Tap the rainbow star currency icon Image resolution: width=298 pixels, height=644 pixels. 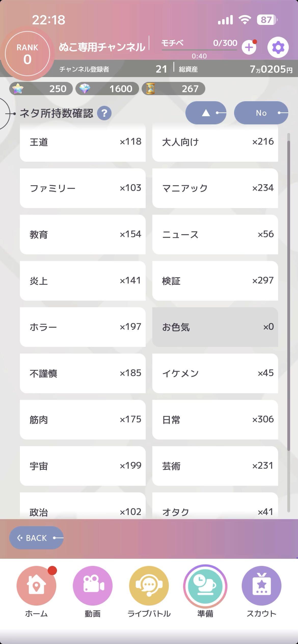(x=18, y=89)
